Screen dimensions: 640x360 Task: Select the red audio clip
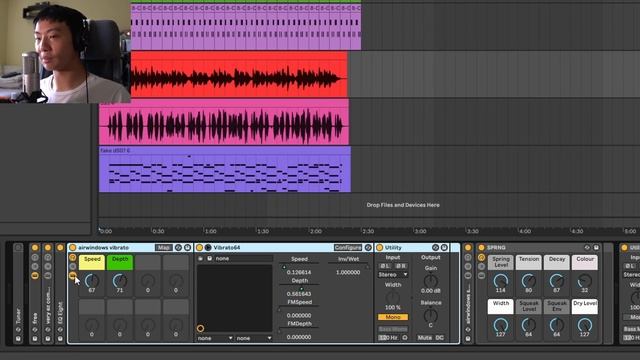click(x=239, y=75)
